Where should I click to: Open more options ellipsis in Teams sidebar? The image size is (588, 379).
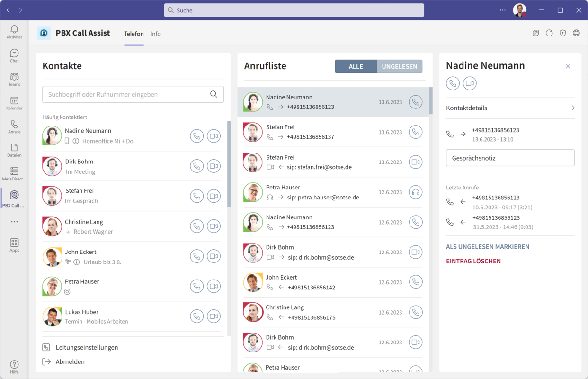pos(14,221)
